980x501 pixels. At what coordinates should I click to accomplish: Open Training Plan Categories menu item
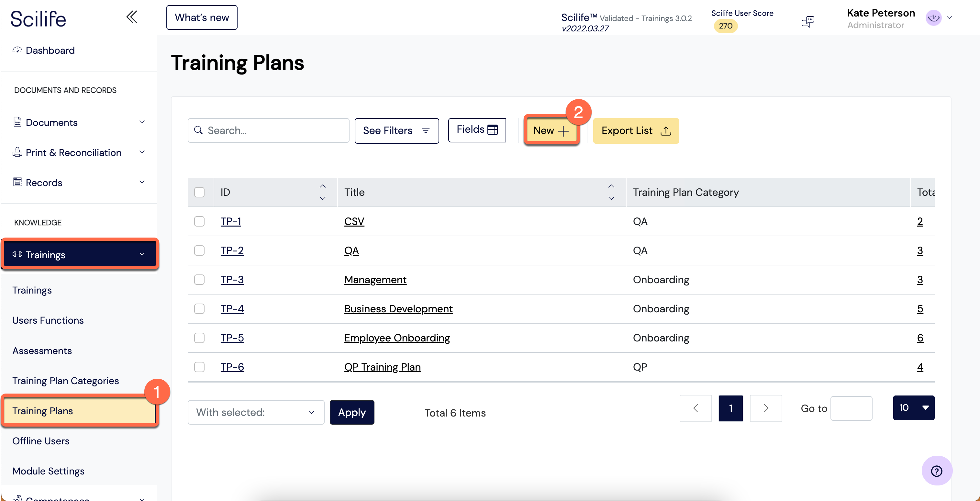(65, 381)
